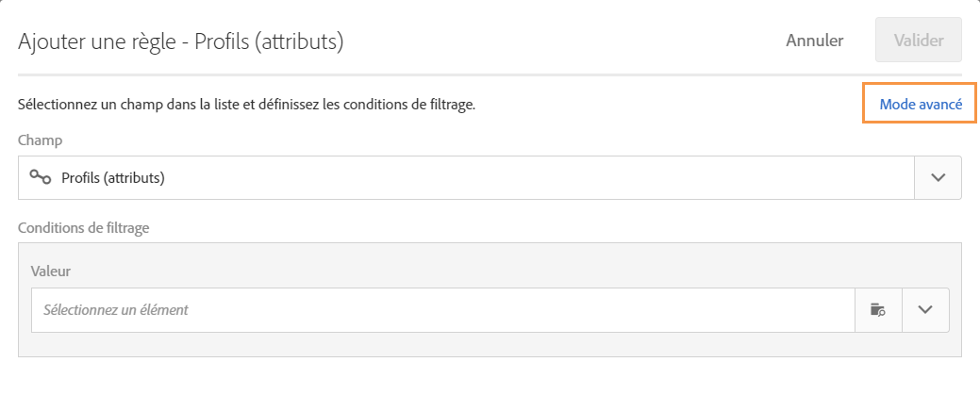
Task: Confirm the rule with Valider
Action: [x=918, y=41]
